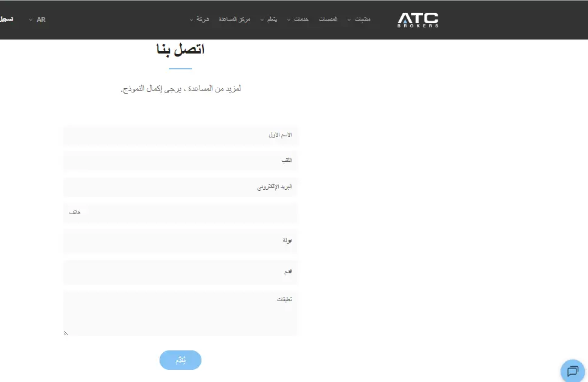Expand the خدمات services dropdown

298,19
